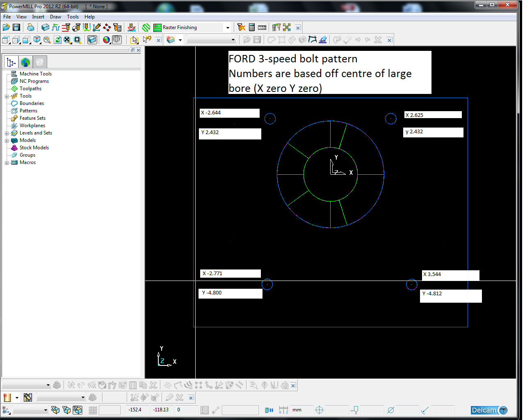Toggle the Z axis lock button
This screenshot has width=525, height=420.
(x=78, y=410)
